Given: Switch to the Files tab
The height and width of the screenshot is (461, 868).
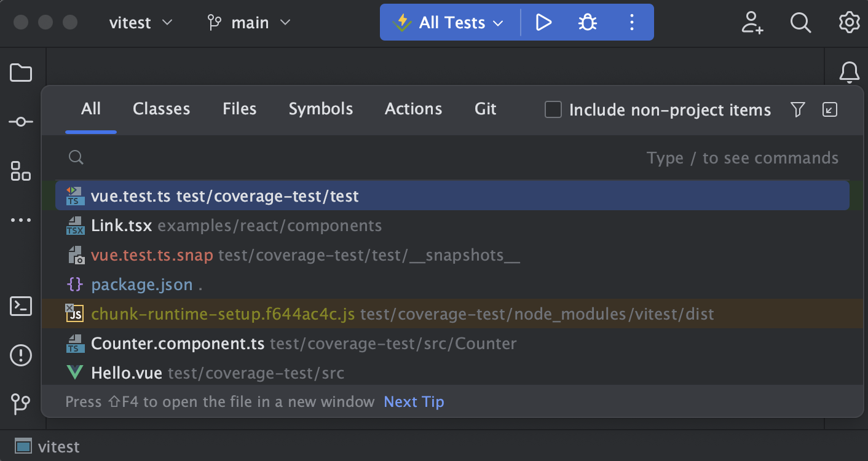Looking at the screenshot, I should click(x=240, y=109).
